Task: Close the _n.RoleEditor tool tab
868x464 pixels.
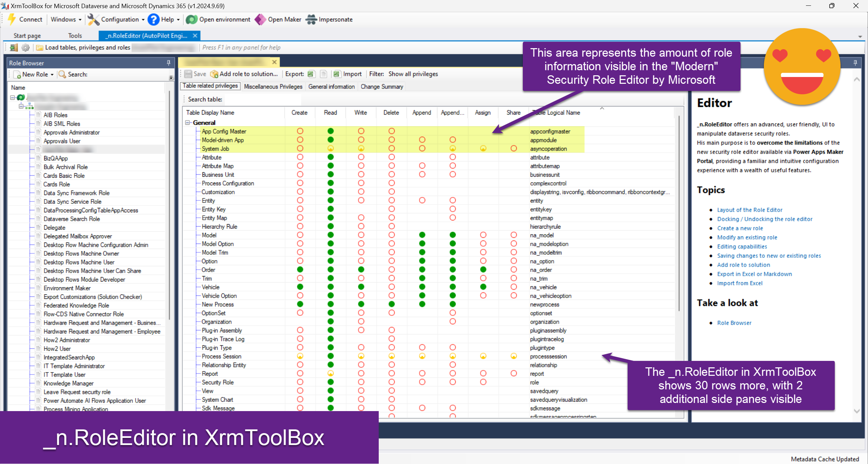Action: [195, 35]
